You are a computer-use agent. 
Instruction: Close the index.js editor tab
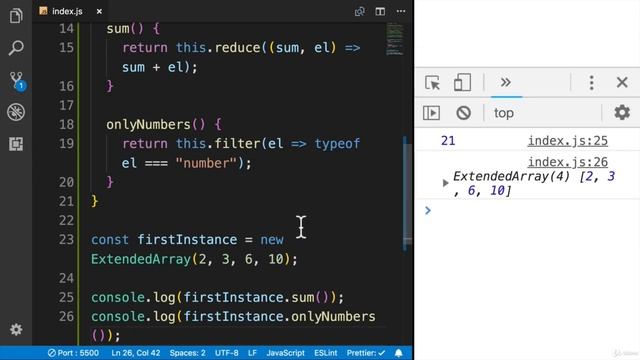[x=99, y=11]
